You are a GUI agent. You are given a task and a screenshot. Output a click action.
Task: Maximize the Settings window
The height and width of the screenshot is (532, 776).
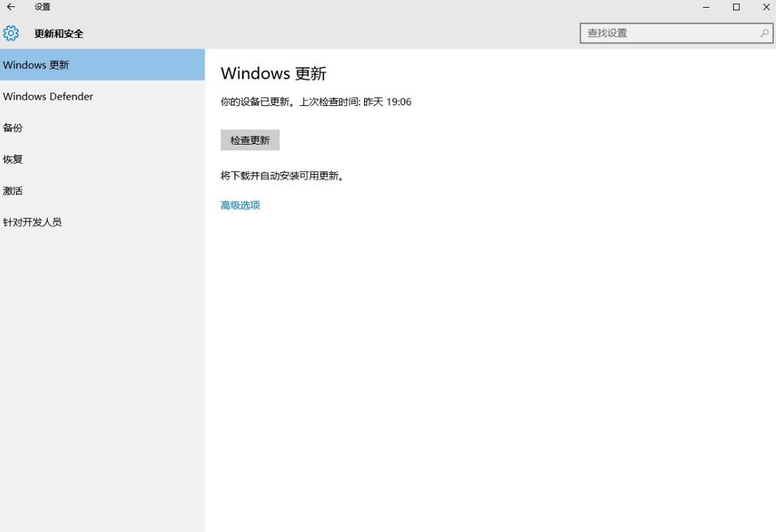[737, 7]
